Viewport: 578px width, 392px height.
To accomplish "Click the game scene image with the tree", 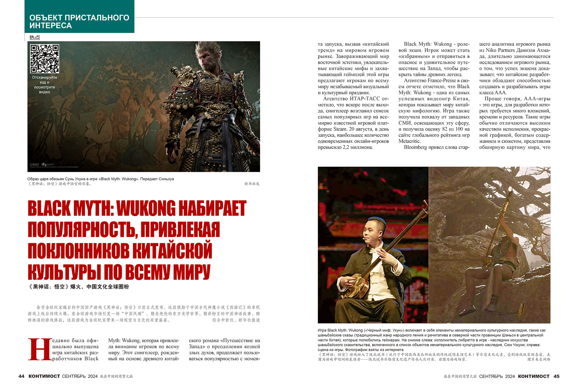I will click(x=489, y=245).
